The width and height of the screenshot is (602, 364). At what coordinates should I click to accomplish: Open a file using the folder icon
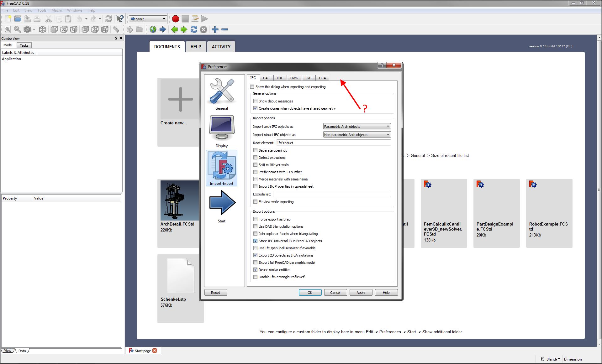pyautogui.click(x=18, y=19)
